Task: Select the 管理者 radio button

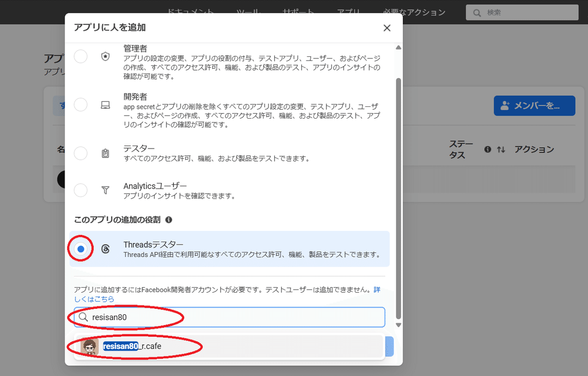Action: tap(80, 56)
